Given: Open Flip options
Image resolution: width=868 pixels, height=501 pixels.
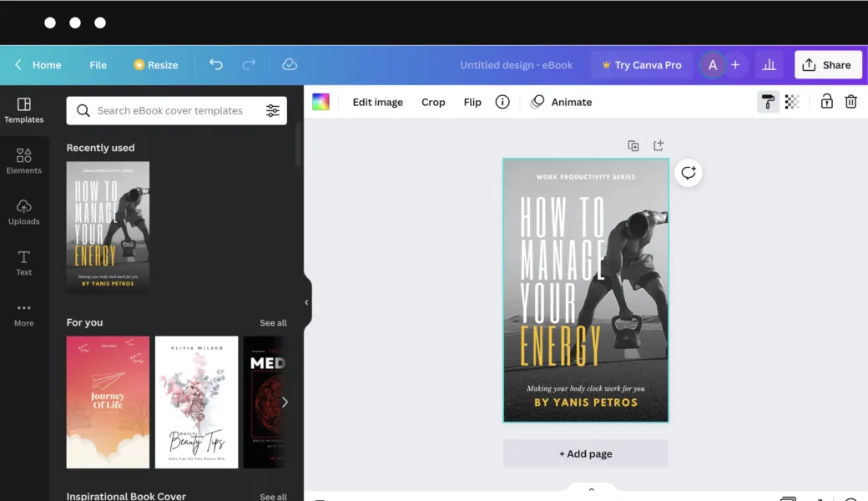Looking at the screenshot, I should (472, 102).
